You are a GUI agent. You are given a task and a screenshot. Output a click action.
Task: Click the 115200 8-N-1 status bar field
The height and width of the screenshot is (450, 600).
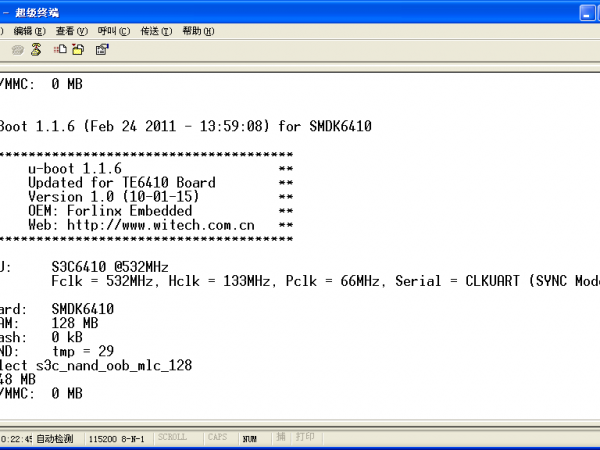pyautogui.click(x=117, y=438)
